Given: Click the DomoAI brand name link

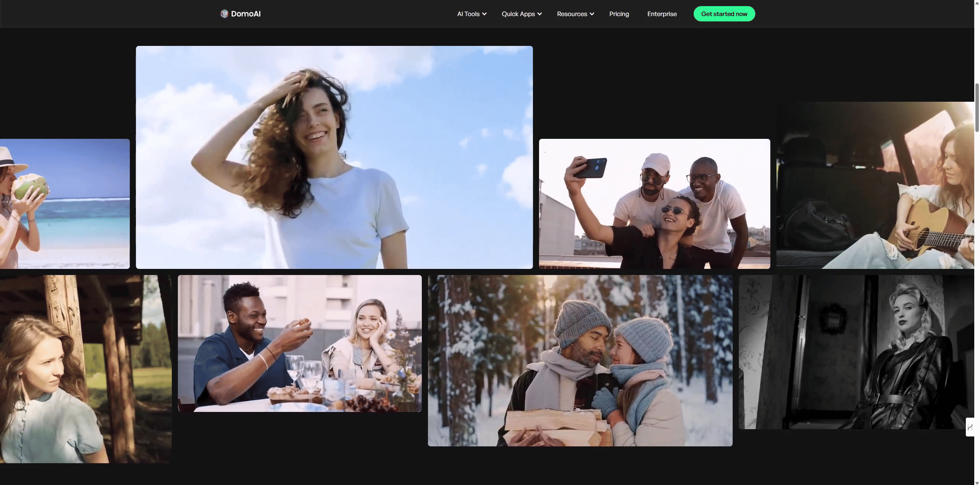Looking at the screenshot, I should tap(246, 14).
